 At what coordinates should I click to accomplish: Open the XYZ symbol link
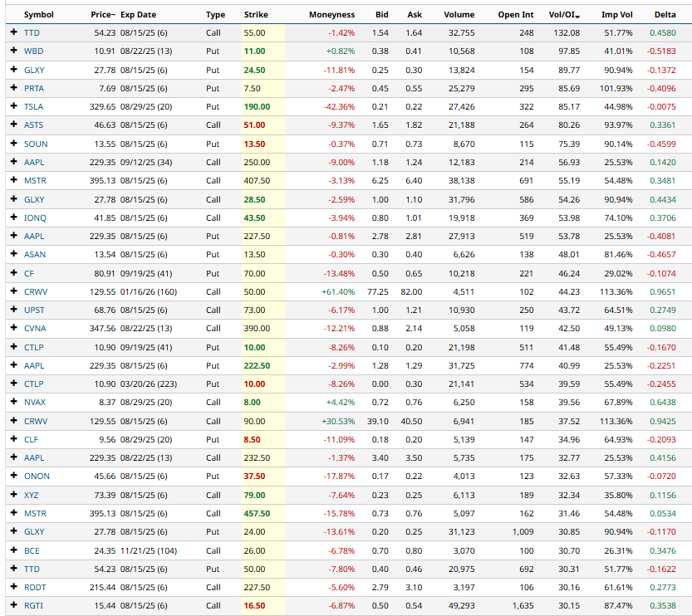(31, 495)
